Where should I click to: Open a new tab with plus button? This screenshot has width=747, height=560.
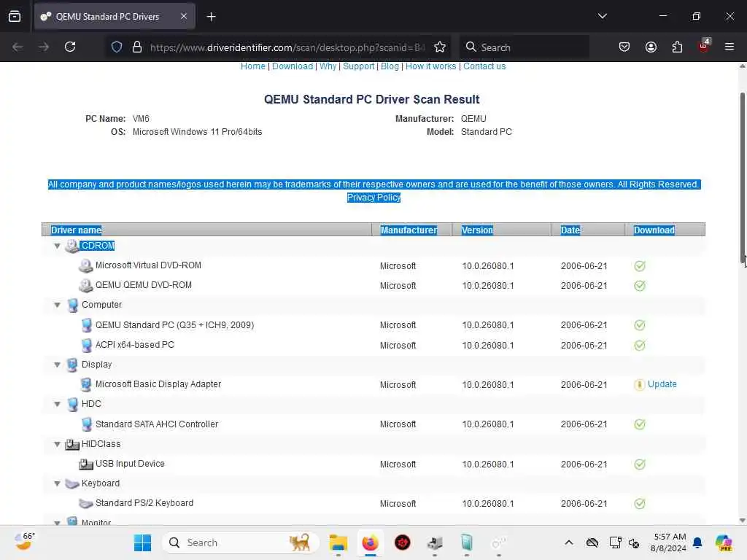click(x=211, y=17)
